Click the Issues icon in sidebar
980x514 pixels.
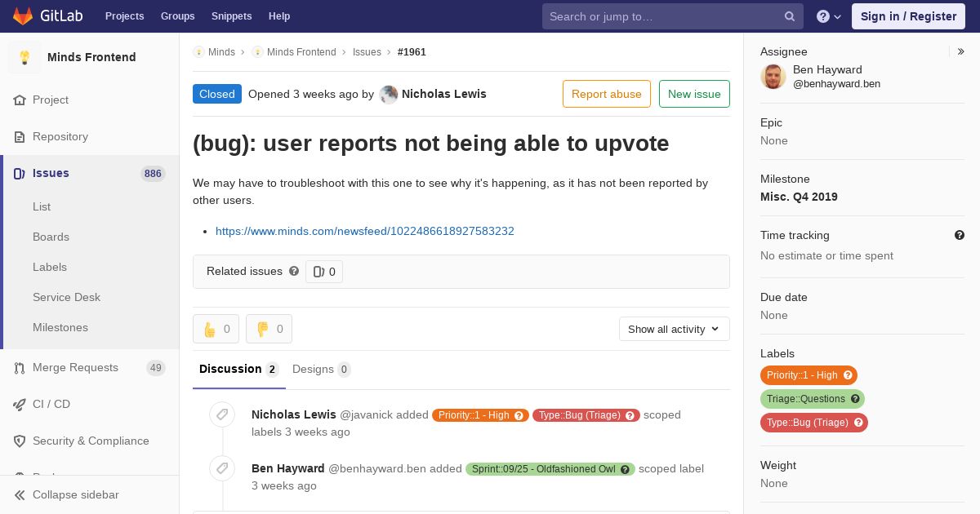20,173
